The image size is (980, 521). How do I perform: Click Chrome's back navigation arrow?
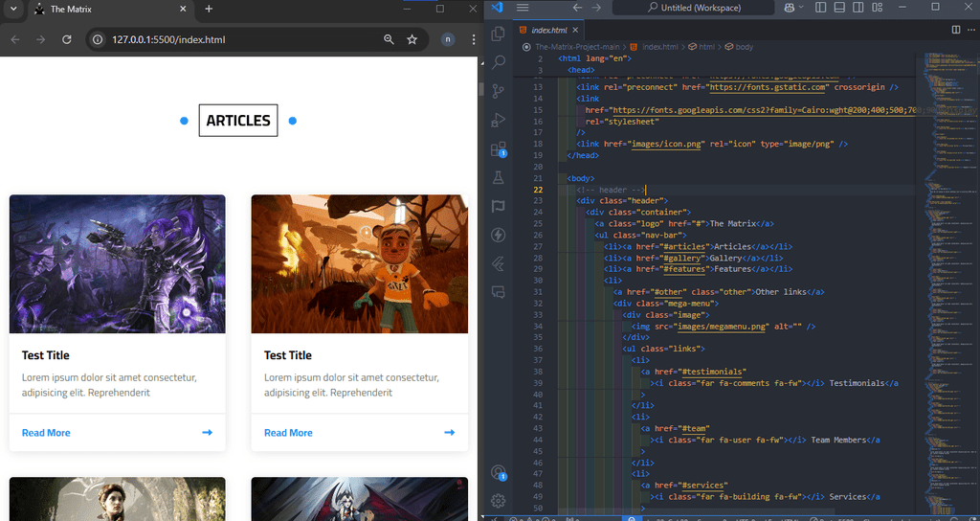(15, 39)
